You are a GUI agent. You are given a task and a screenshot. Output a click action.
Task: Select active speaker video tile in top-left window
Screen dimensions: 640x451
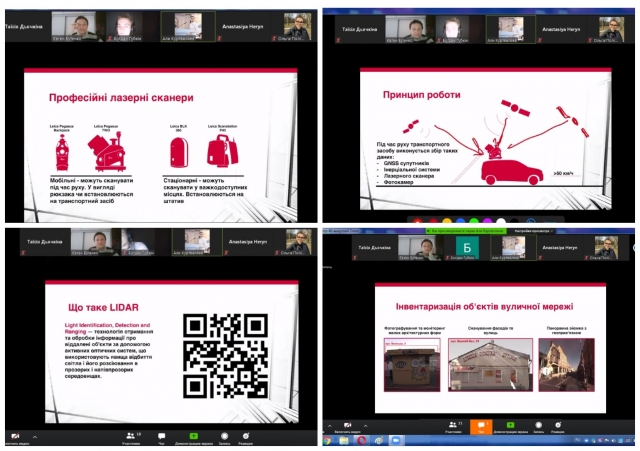click(x=188, y=27)
